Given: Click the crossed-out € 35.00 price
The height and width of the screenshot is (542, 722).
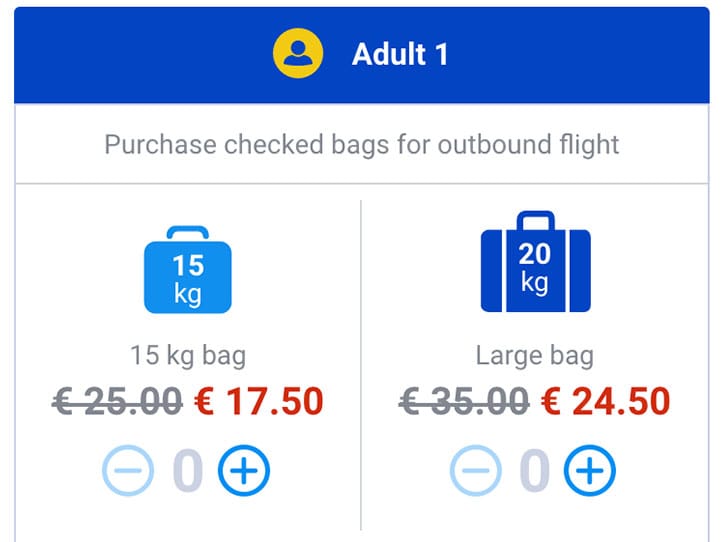Looking at the screenshot, I should click(x=464, y=402).
